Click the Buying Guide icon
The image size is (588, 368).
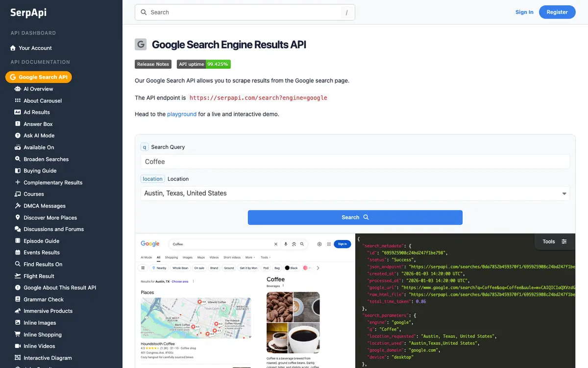pyautogui.click(x=18, y=171)
